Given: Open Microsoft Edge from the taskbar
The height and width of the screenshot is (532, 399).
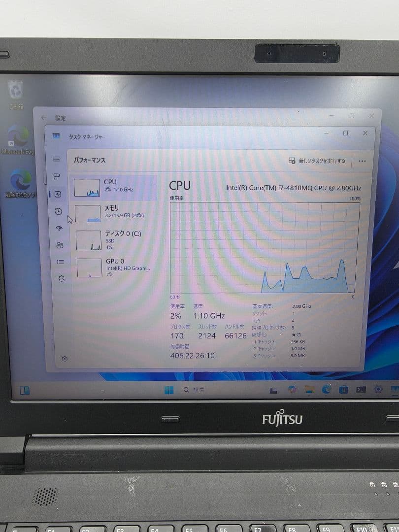Looking at the screenshot, I should click(327, 390).
